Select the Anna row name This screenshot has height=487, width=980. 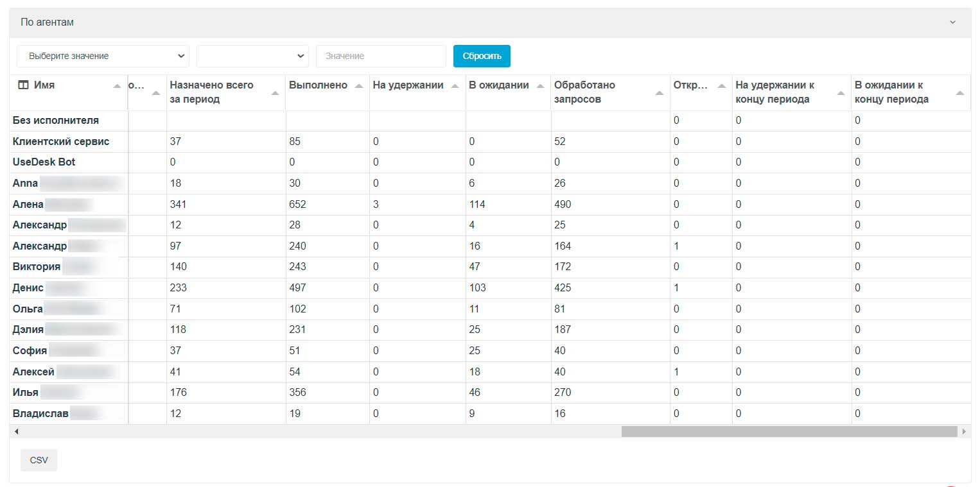[26, 183]
